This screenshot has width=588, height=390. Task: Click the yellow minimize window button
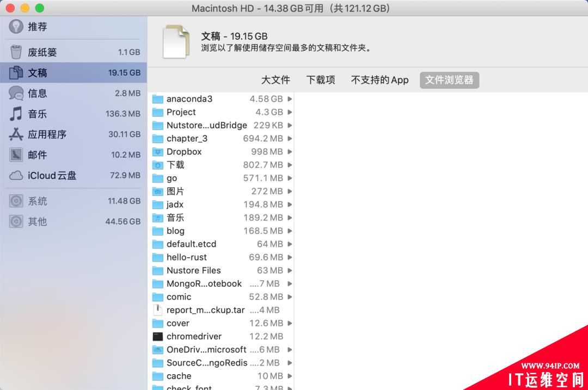(x=24, y=8)
